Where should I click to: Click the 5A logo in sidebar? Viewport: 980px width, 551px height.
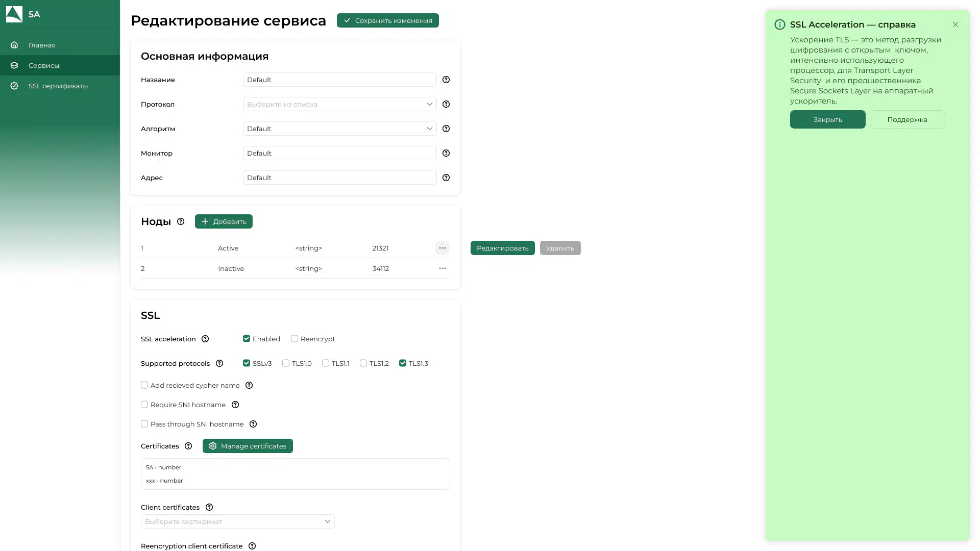(14, 14)
